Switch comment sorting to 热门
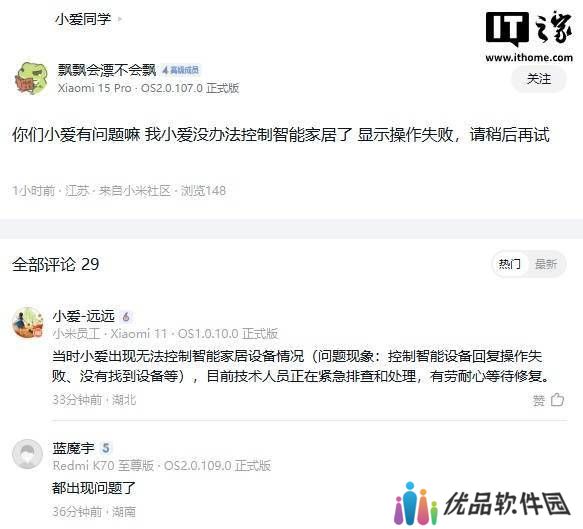 click(509, 264)
